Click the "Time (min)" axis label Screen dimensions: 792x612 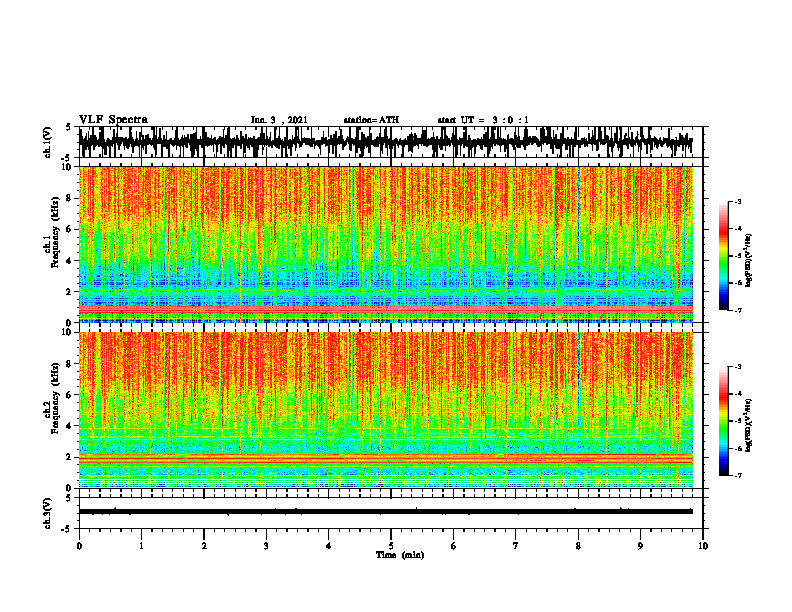[x=400, y=555]
